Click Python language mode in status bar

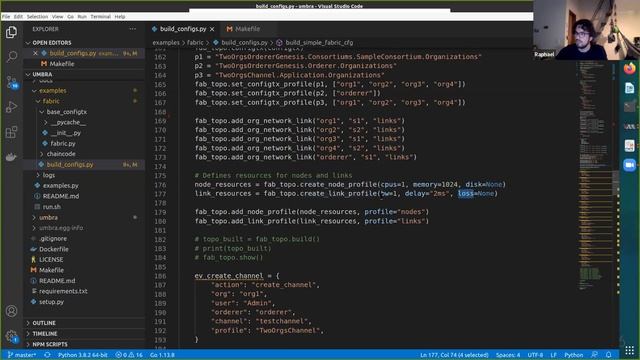pyautogui.click(x=573, y=355)
